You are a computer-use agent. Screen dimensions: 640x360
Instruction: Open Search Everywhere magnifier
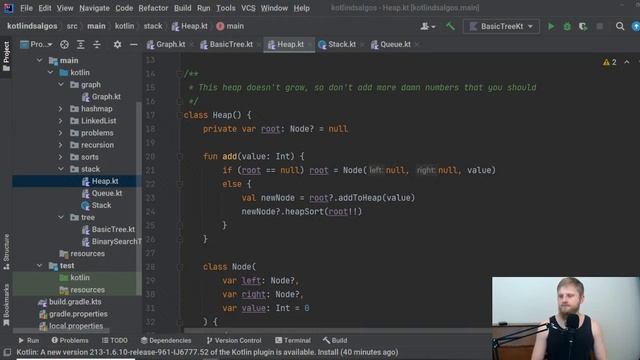[620, 27]
